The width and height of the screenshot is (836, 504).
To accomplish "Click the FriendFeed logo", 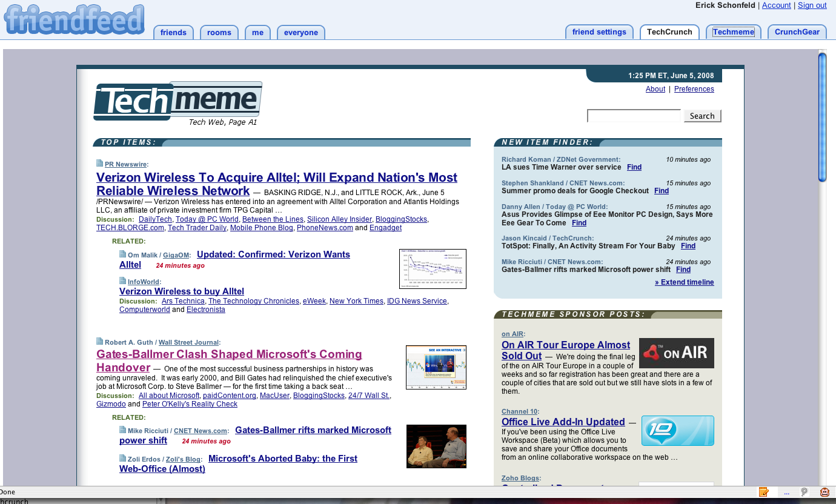I will (75, 20).
